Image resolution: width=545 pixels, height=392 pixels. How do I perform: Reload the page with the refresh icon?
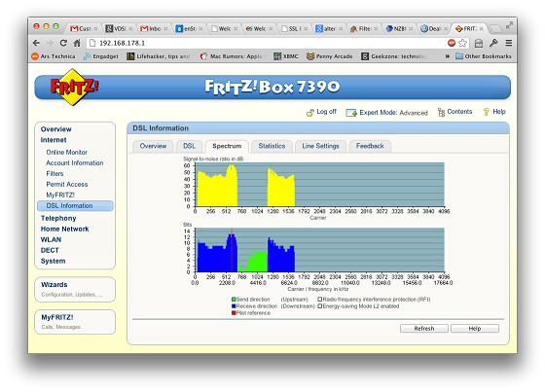63,43
